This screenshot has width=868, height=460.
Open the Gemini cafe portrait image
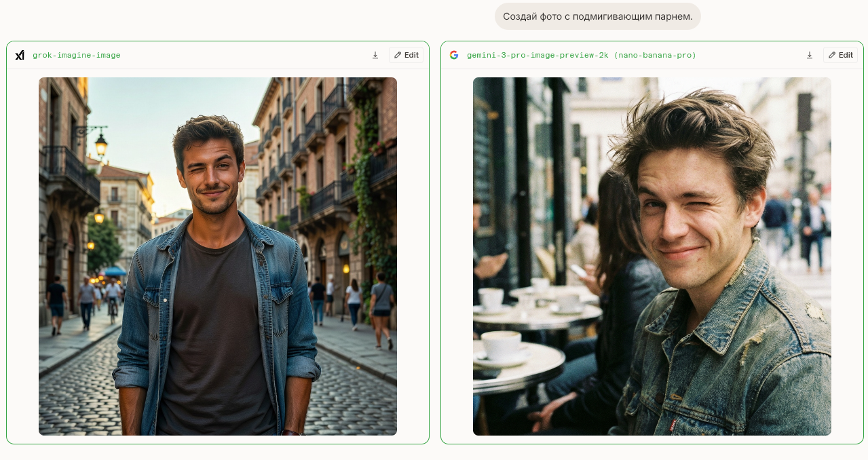[652, 256]
